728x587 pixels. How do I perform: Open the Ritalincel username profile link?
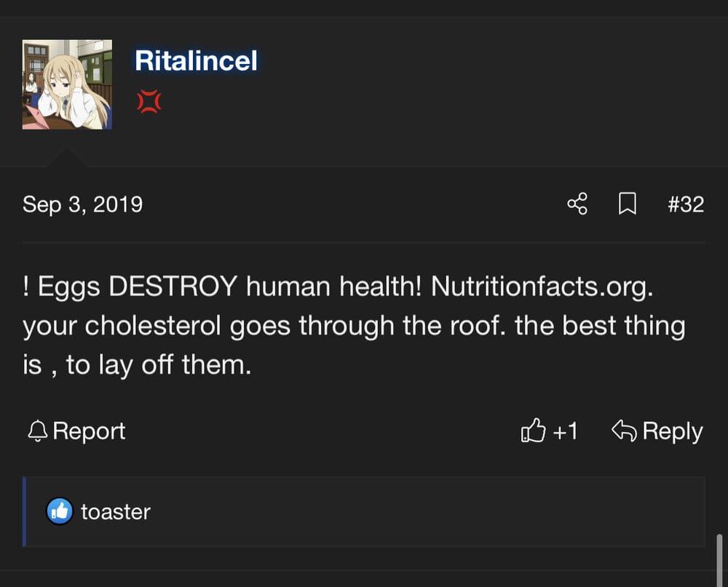(x=196, y=61)
